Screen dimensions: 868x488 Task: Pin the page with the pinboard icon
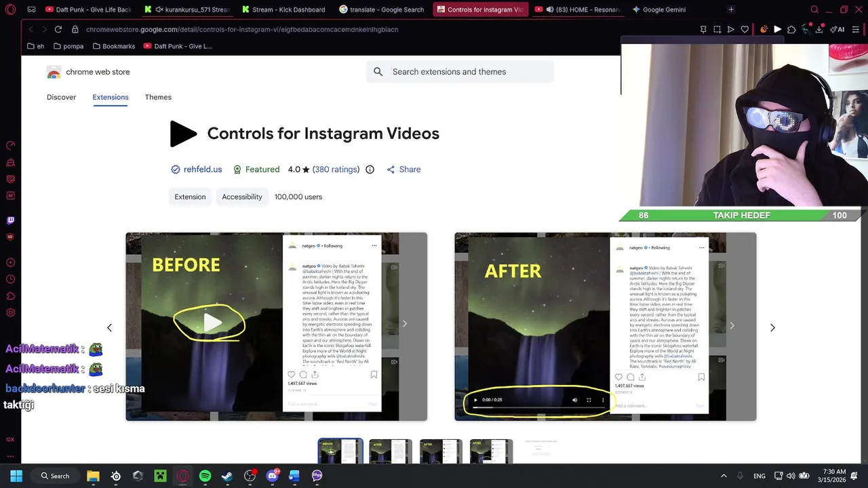tap(703, 30)
